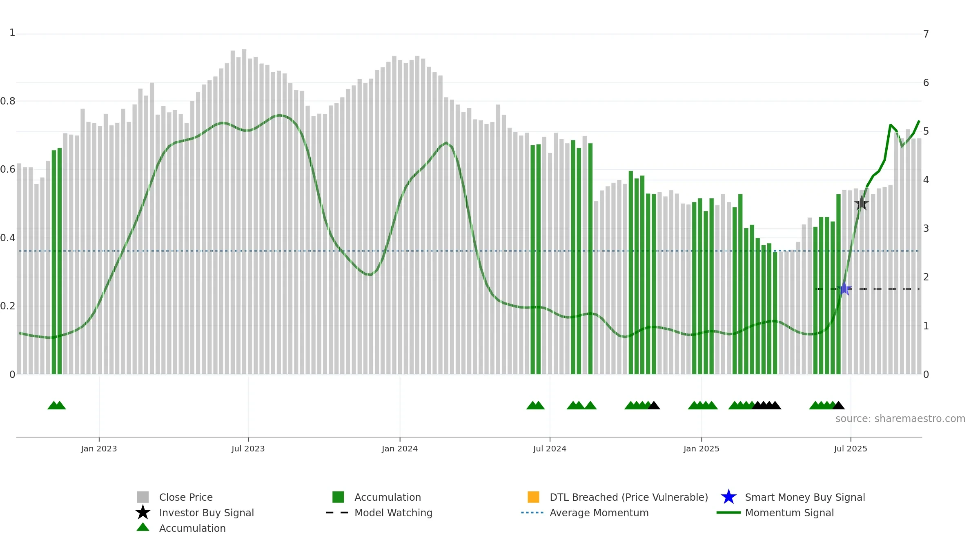
Task: Click first green accumulation triangle near Jan 2023
Action: point(53,405)
